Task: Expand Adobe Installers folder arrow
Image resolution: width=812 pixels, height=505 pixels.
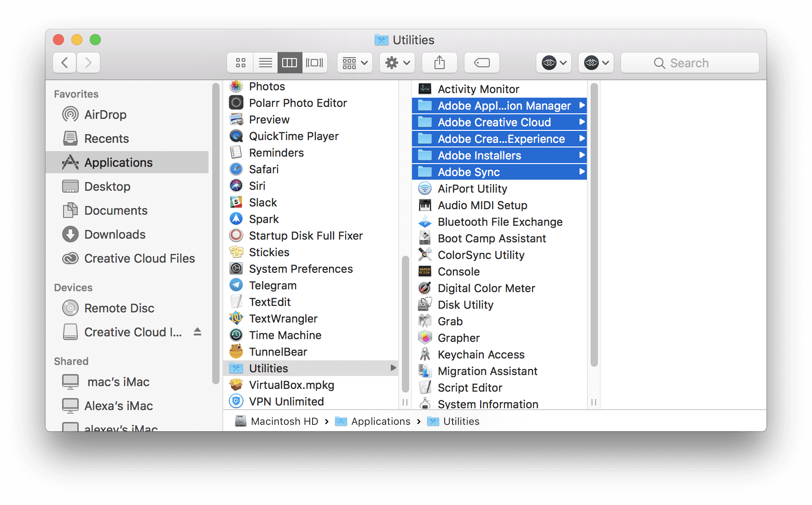Action: click(582, 155)
